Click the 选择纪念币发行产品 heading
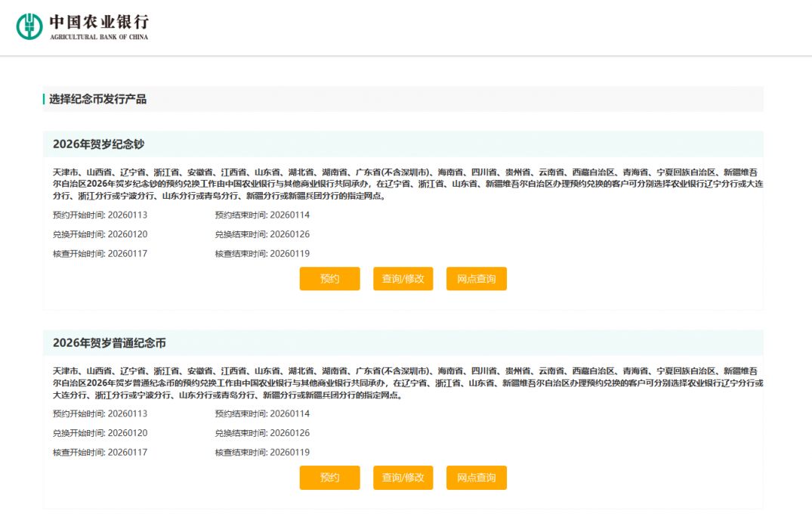Screen dimensions: 812x514 click(x=98, y=99)
